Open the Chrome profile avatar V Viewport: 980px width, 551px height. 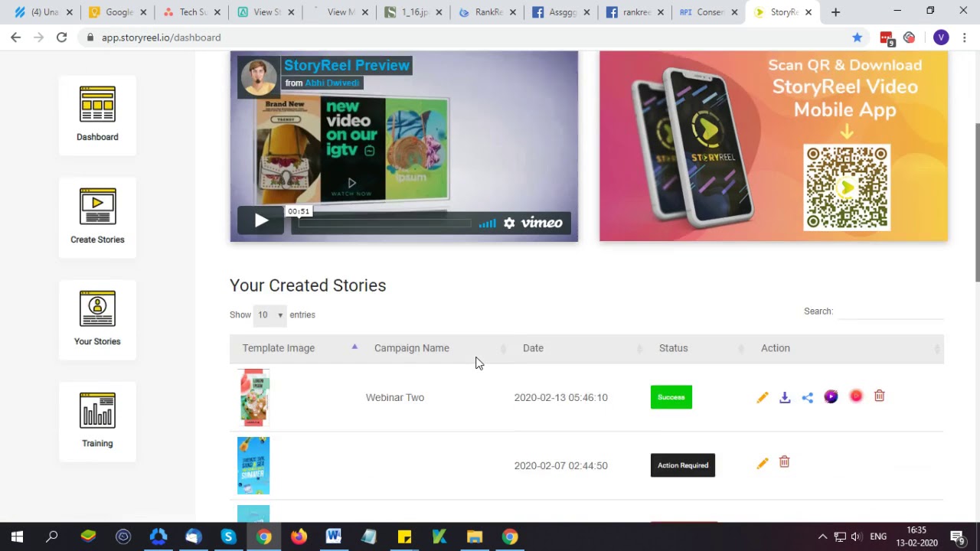click(x=941, y=37)
